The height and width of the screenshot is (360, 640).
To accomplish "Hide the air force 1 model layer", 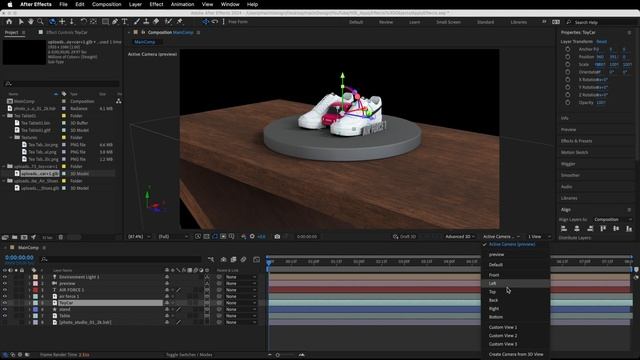I will click(5, 296).
